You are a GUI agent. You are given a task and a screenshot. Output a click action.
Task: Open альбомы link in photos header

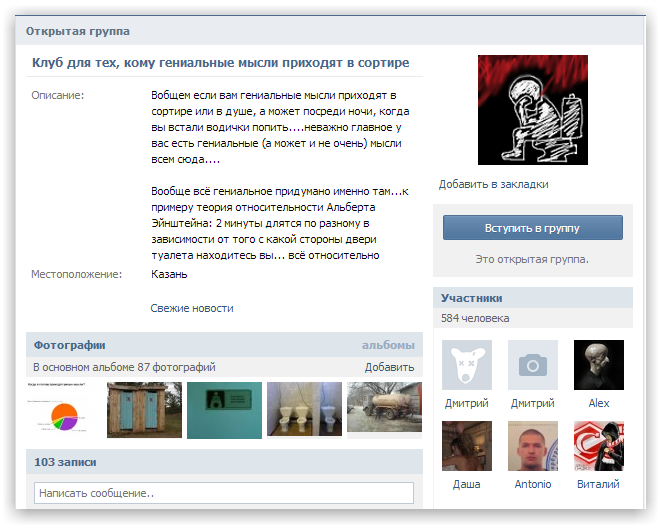[388, 345]
